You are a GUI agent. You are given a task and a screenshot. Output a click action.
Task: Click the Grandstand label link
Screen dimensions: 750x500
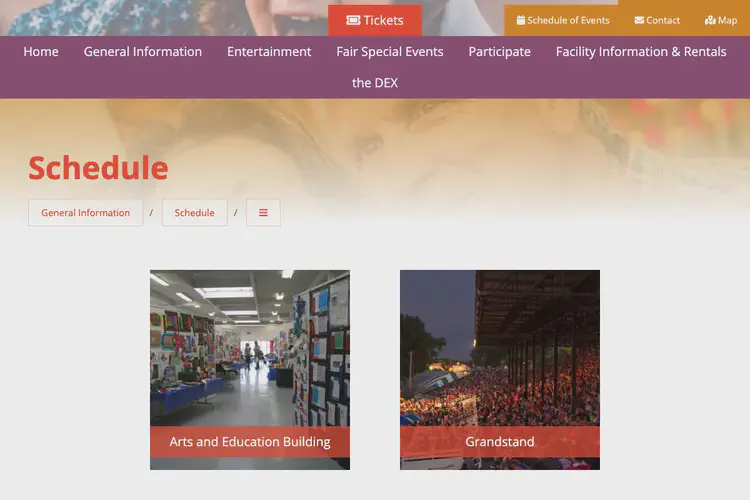click(x=500, y=442)
